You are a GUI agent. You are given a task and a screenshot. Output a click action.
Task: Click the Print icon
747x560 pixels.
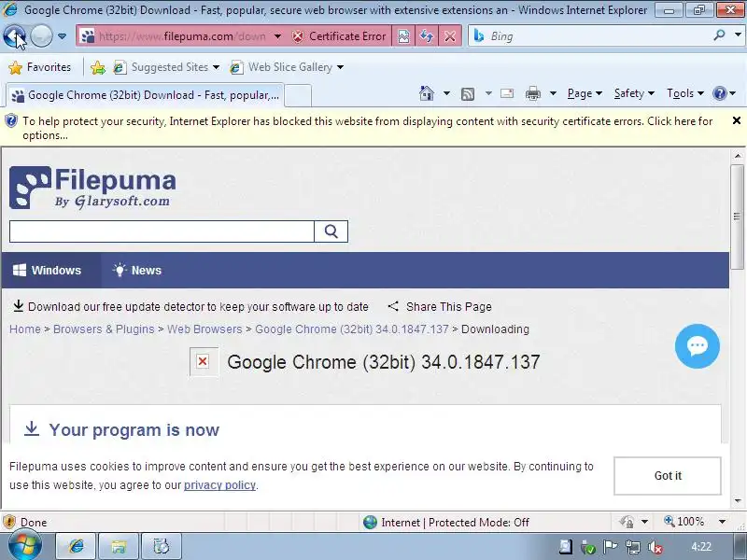pyautogui.click(x=532, y=93)
